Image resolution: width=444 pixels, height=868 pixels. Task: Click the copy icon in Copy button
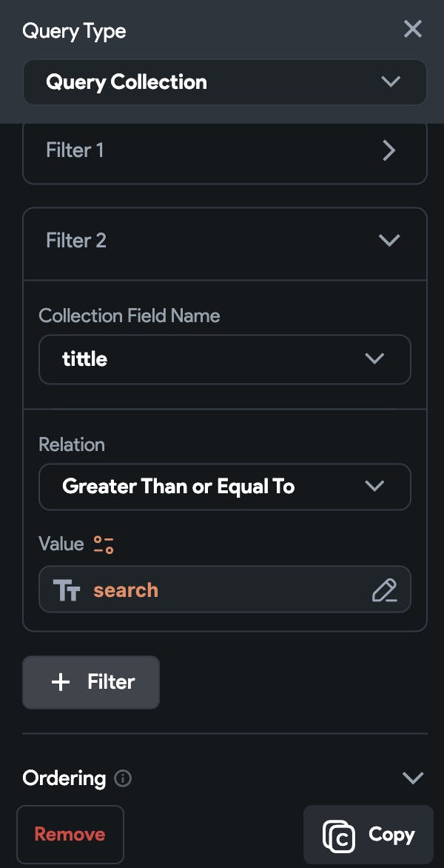[339, 835]
